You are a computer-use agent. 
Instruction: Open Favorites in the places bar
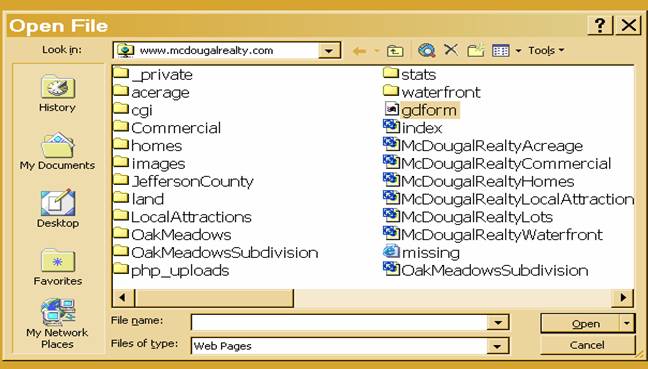coord(57,267)
